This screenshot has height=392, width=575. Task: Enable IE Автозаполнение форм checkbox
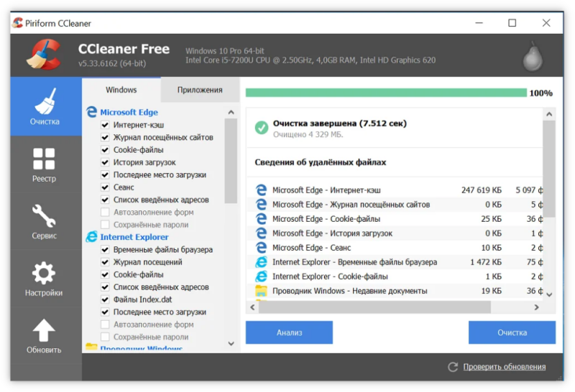(105, 325)
